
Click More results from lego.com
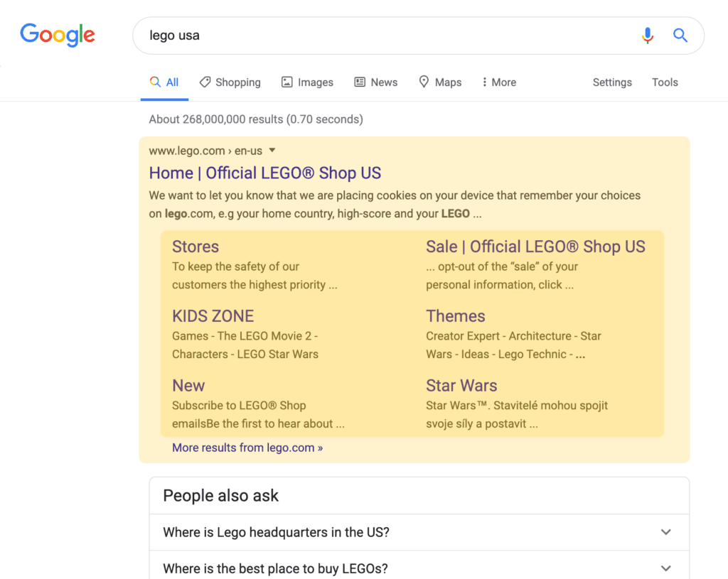(x=247, y=448)
